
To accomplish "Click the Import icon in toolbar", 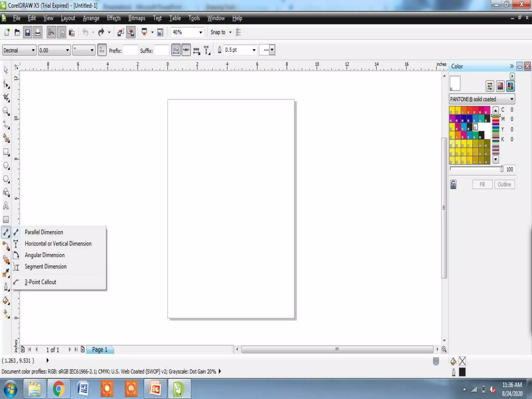I will (120, 32).
